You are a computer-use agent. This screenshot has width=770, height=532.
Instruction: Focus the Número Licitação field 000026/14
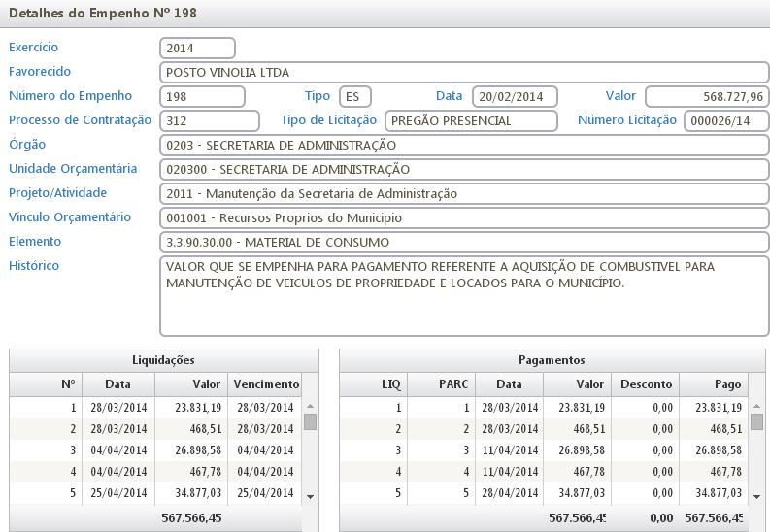pos(725,120)
